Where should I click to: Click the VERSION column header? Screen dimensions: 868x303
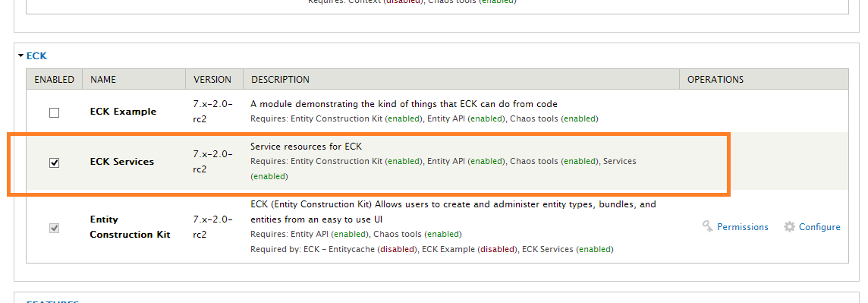pos(215,79)
